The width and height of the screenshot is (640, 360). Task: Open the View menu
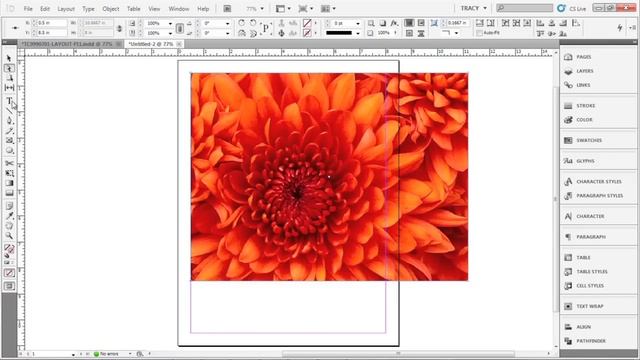pos(154,9)
